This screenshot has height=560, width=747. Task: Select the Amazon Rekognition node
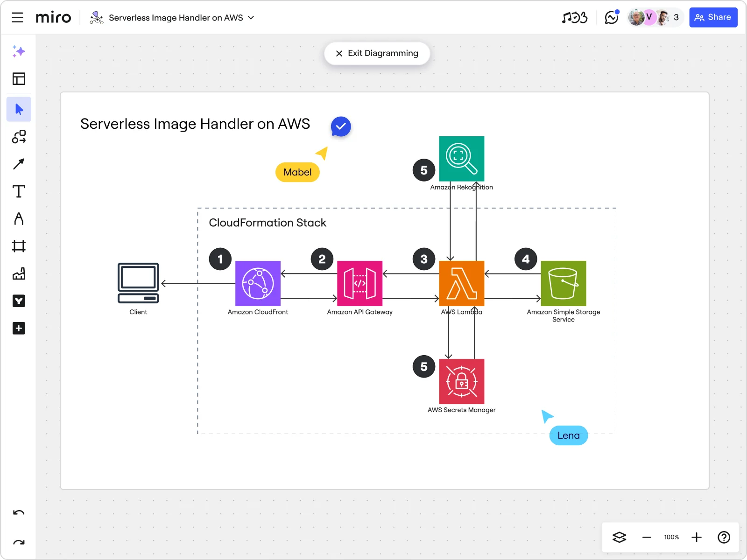point(462,159)
